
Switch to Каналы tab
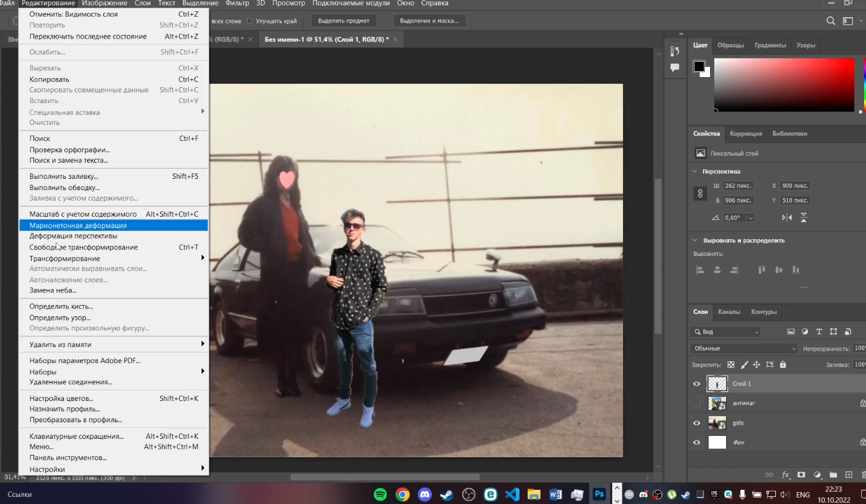pyautogui.click(x=728, y=312)
